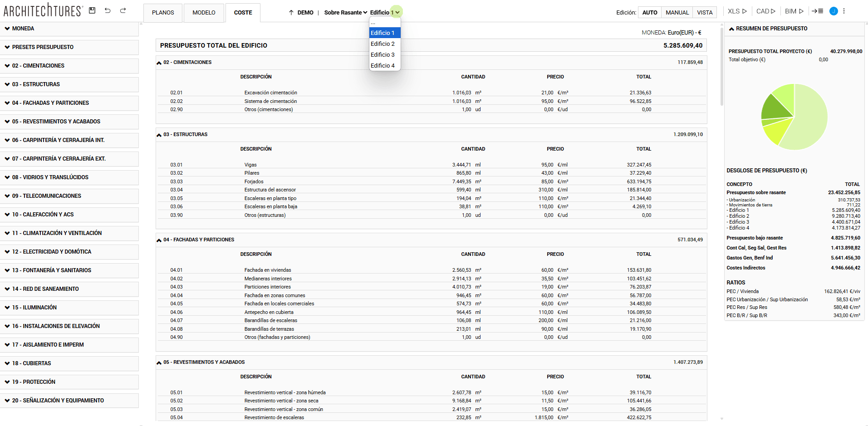Export to BIM format
The width and height of the screenshot is (868, 426).
794,11
